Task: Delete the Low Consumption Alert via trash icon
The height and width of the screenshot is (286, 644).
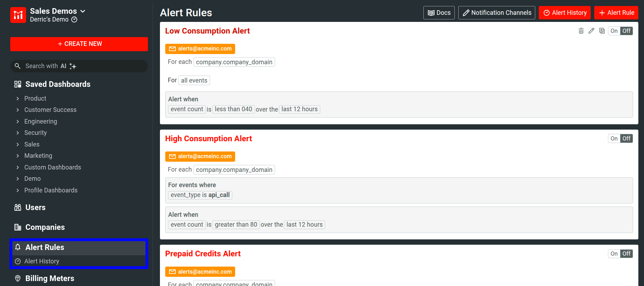Action: (581, 31)
